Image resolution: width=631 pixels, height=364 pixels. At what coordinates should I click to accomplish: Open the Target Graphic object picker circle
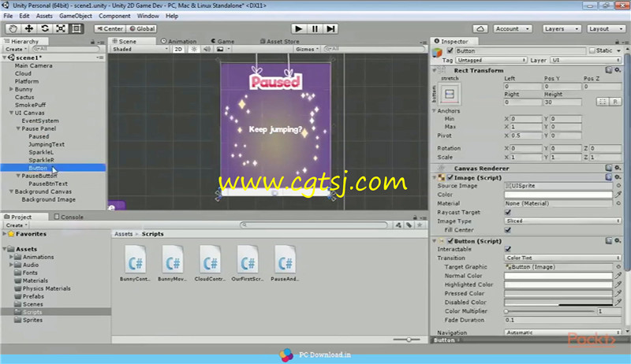point(618,267)
